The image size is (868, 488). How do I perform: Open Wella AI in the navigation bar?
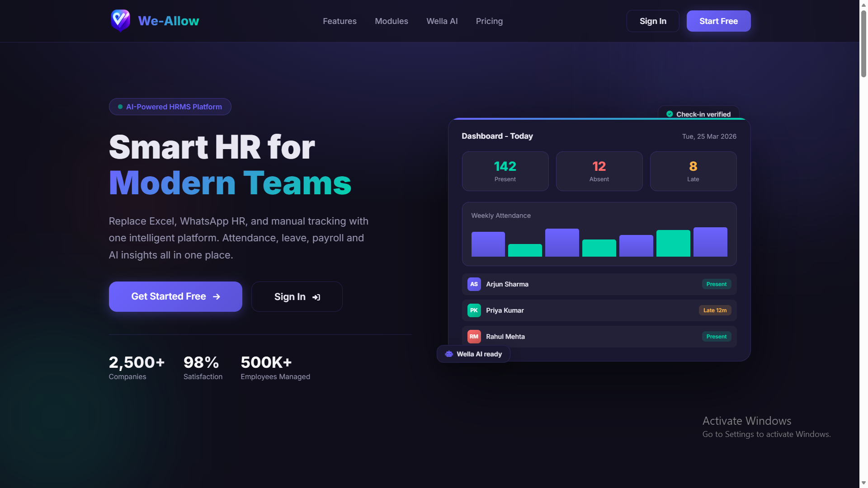click(442, 21)
